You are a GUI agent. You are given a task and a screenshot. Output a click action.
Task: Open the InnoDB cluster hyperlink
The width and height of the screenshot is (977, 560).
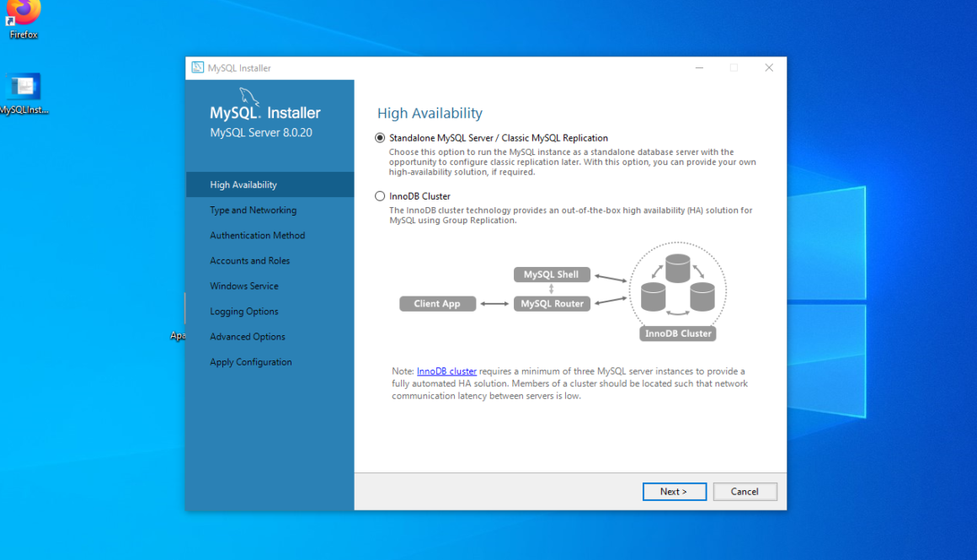446,371
